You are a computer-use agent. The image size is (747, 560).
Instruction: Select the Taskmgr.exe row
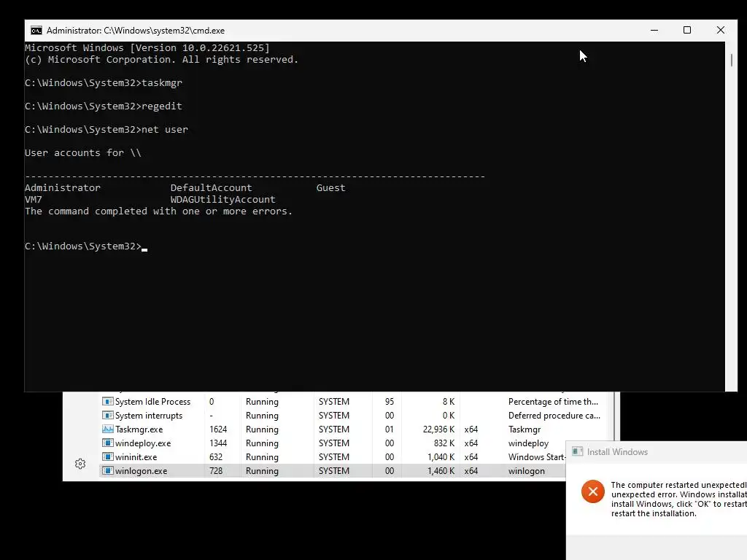pos(354,429)
